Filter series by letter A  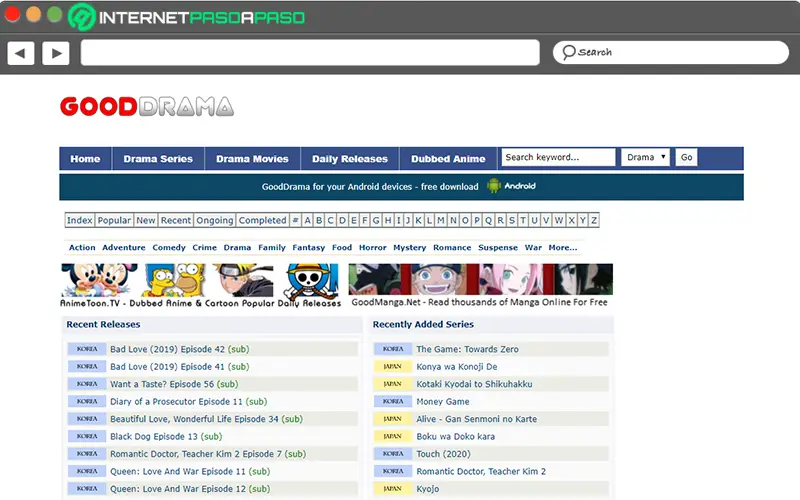point(307,220)
